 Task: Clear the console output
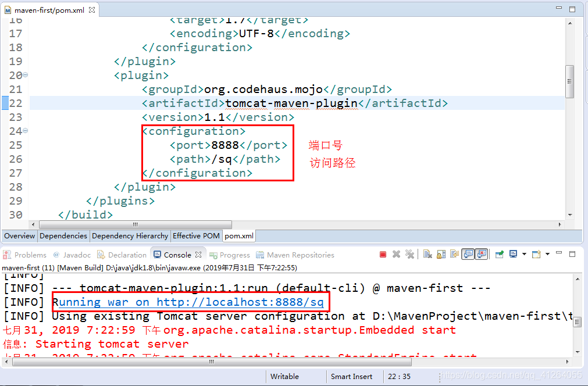click(x=427, y=255)
